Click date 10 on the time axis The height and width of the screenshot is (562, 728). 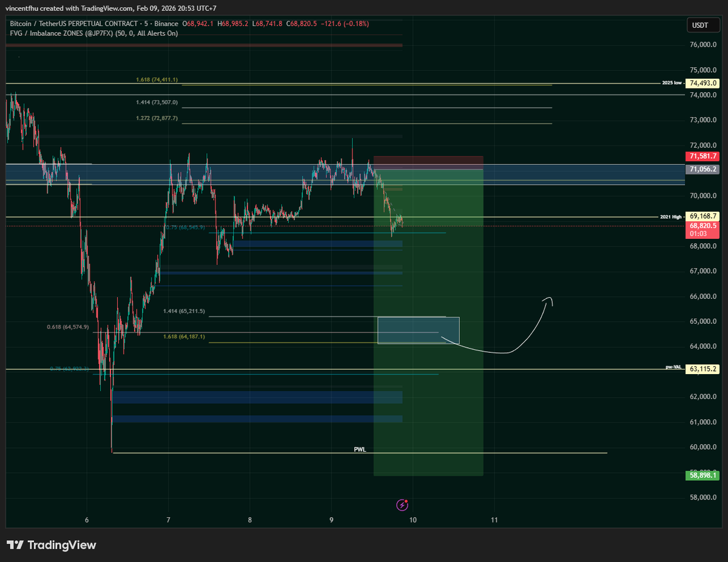coord(413,520)
